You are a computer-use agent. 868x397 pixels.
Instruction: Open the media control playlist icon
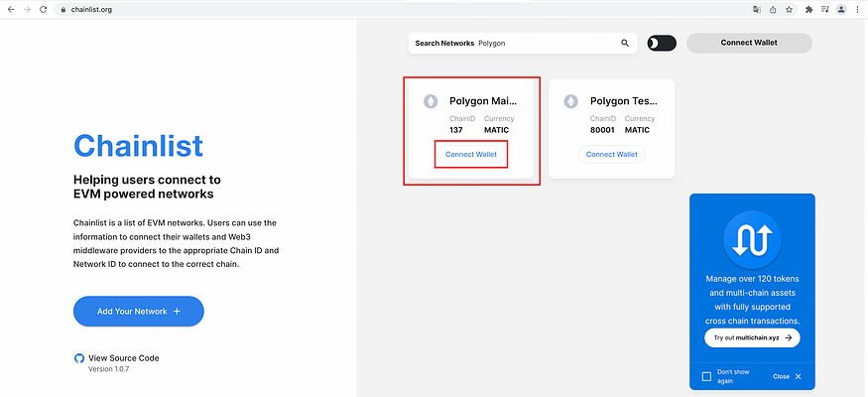pos(824,9)
